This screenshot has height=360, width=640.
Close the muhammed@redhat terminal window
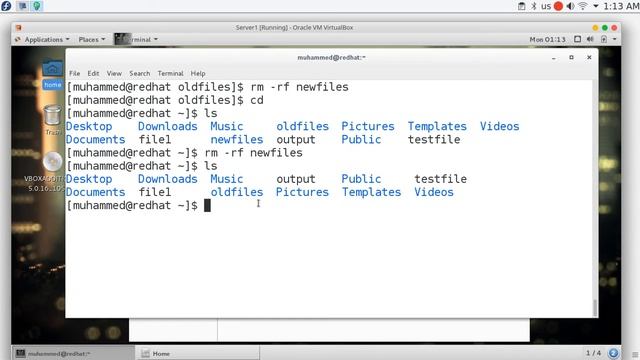(x=589, y=58)
